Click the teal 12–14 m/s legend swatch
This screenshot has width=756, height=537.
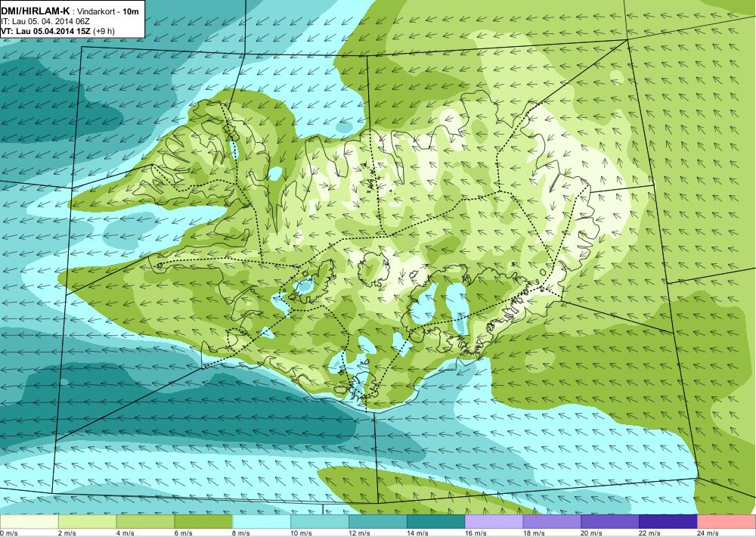tap(378, 522)
